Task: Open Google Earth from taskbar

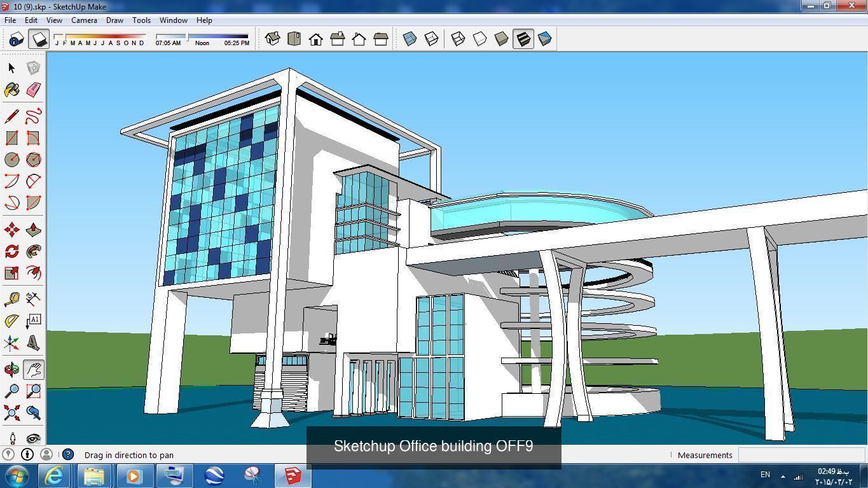Action: 214,475
